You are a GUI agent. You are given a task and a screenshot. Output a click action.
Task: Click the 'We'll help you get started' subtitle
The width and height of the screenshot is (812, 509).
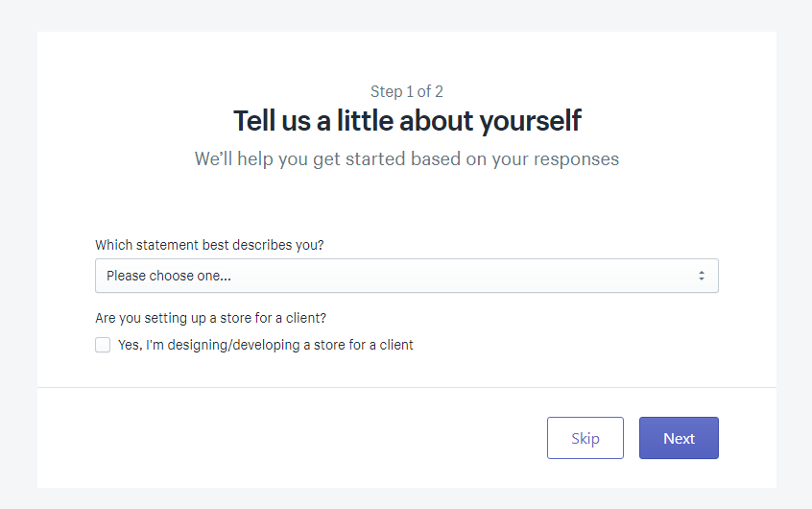pos(406,158)
